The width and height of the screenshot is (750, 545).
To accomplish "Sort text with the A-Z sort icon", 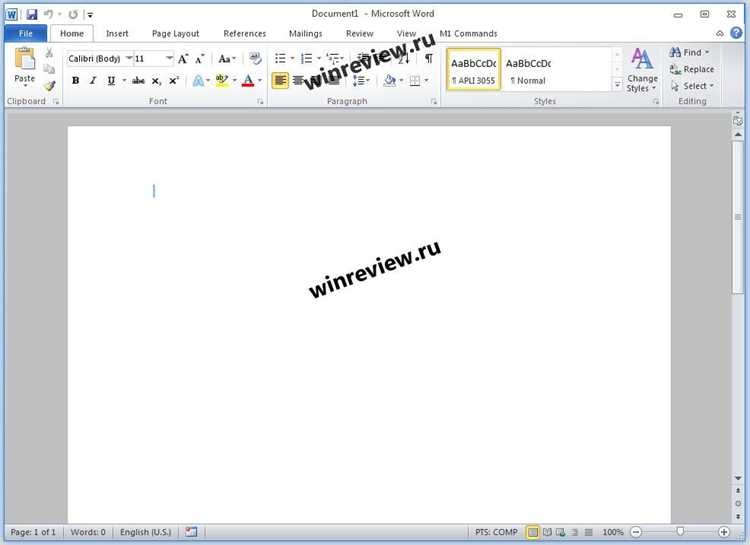I will [404, 58].
